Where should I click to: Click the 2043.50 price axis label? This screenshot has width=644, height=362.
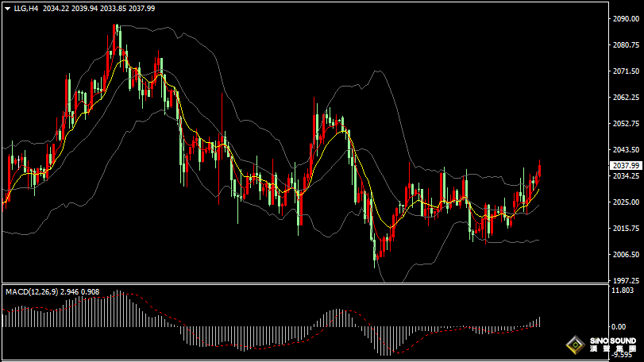[x=627, y=150]
